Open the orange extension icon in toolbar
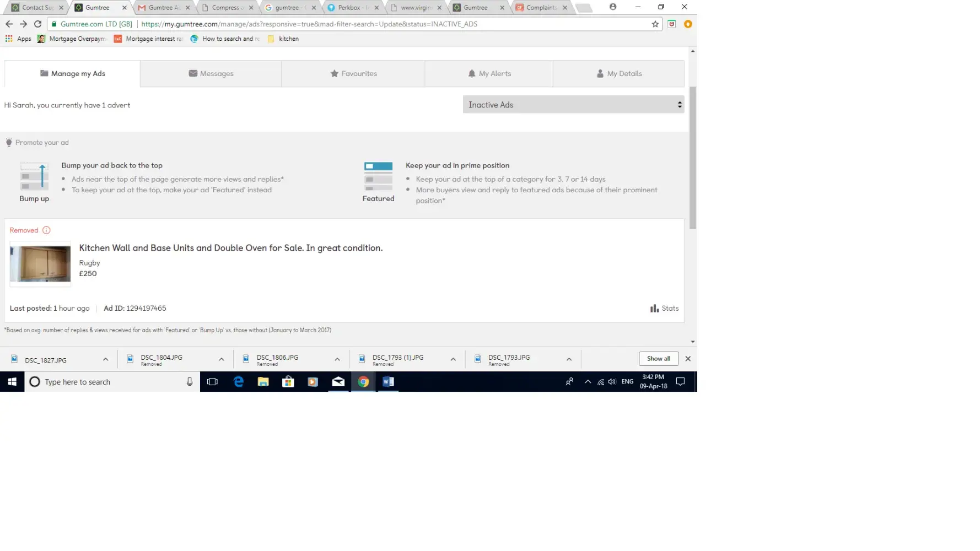The width and height of the screenshot is (980, 551). pyautogui.click(x=688, y=24)
